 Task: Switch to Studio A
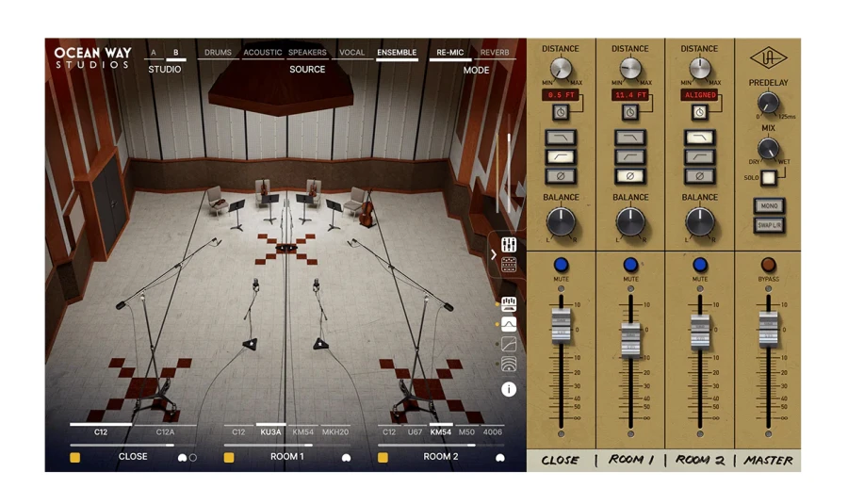tap(154, 53)
